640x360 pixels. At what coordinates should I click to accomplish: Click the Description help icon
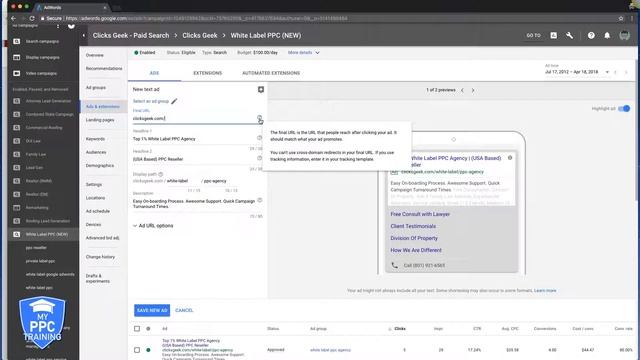click(260, 200)
